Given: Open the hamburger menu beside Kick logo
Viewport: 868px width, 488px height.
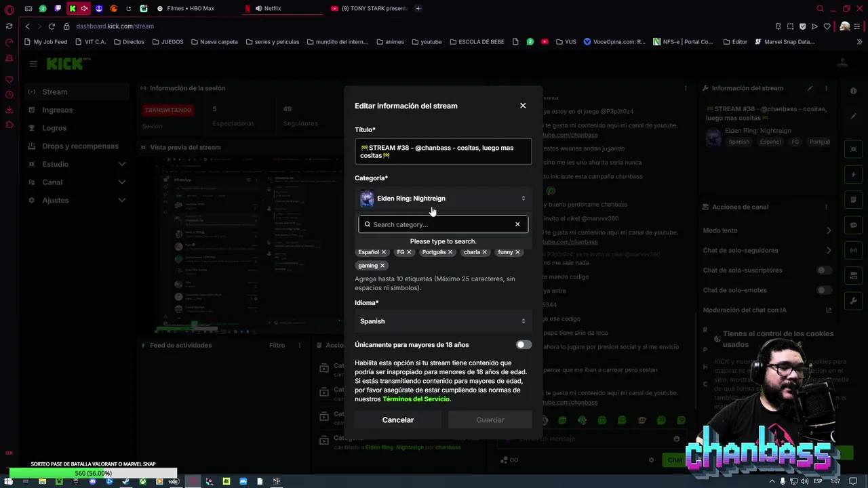Looking at the screenshot, I should pyautogui.click(x=33, y=64).
